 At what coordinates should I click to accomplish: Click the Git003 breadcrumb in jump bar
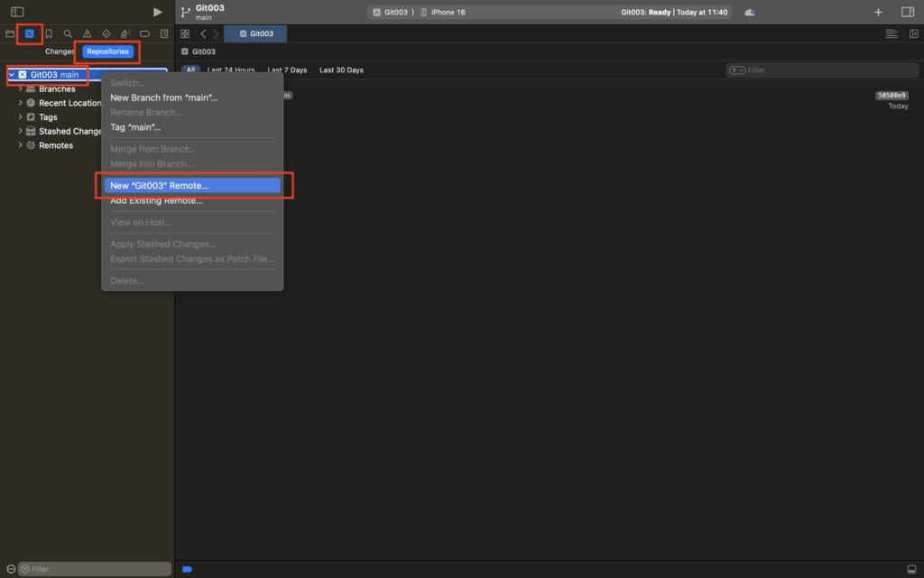coord(199,51)
